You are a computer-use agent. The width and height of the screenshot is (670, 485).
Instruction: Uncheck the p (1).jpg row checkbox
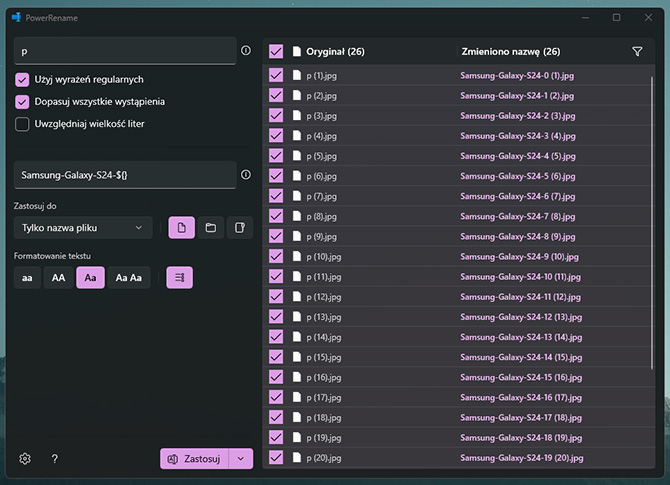tap(276, 75)
